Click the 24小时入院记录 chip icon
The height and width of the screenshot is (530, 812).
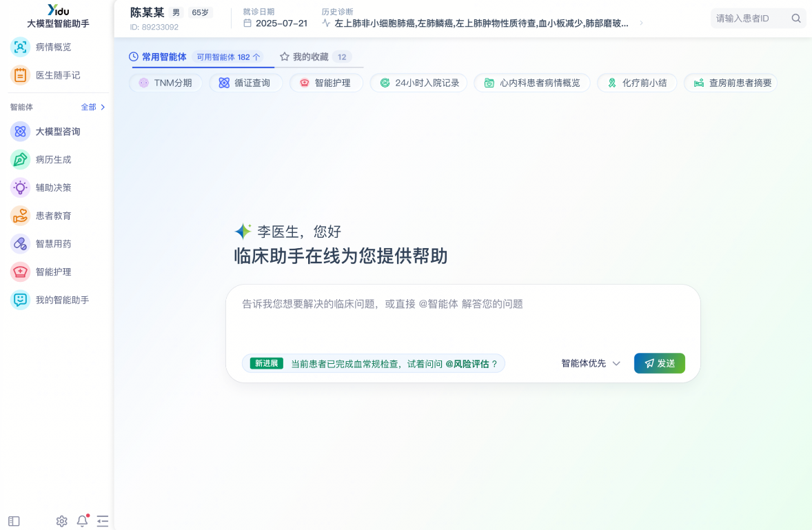tap(385, 83)
